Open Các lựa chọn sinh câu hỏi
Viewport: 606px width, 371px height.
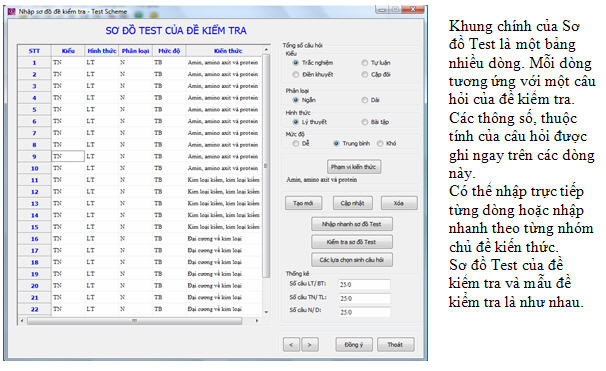(x=352, y=260)
